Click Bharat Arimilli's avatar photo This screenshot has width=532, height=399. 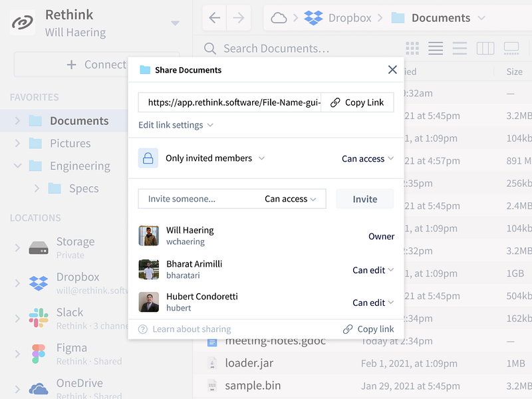click(148, 269)
